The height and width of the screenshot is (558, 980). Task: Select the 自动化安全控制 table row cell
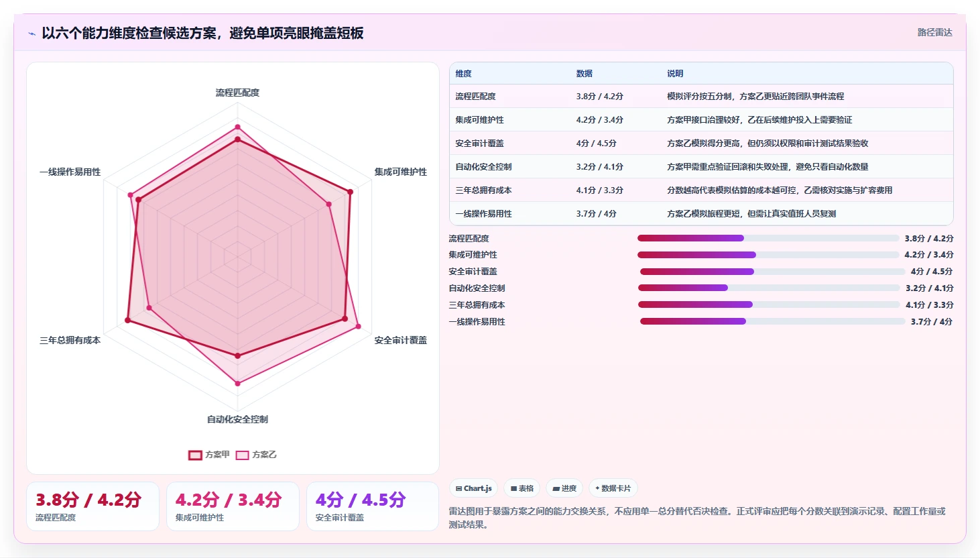[x=483, y=167]
